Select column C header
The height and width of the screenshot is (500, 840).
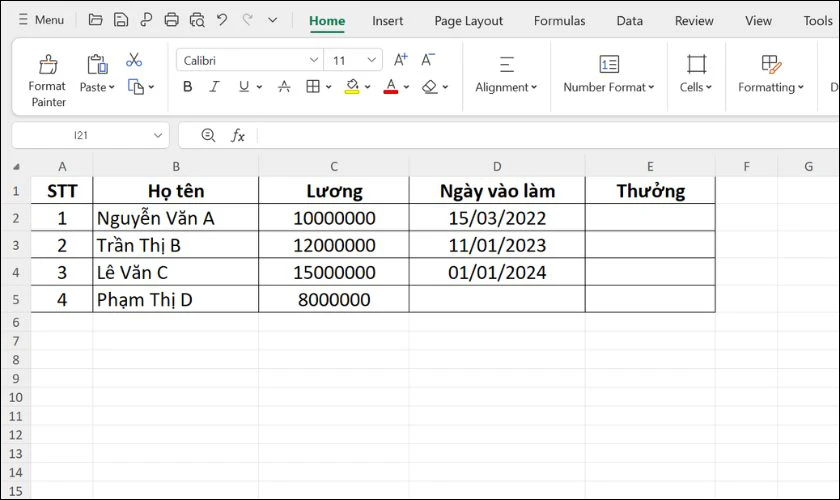(334, 167)
